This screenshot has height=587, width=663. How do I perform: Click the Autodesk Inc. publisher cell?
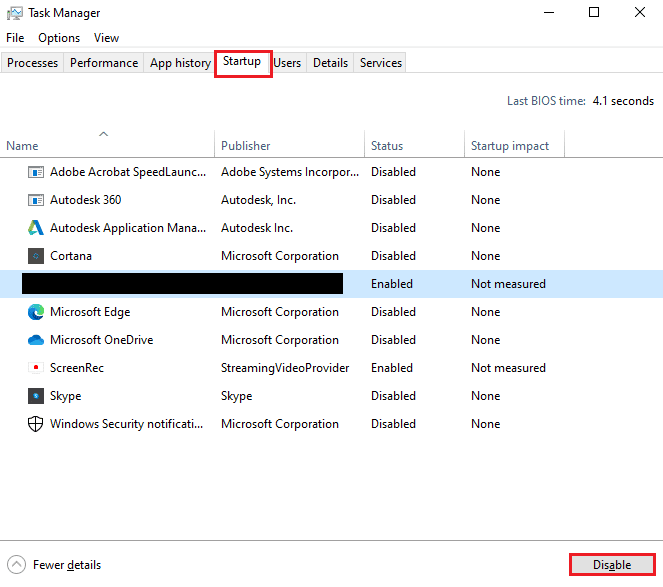[x=257, y=228]
